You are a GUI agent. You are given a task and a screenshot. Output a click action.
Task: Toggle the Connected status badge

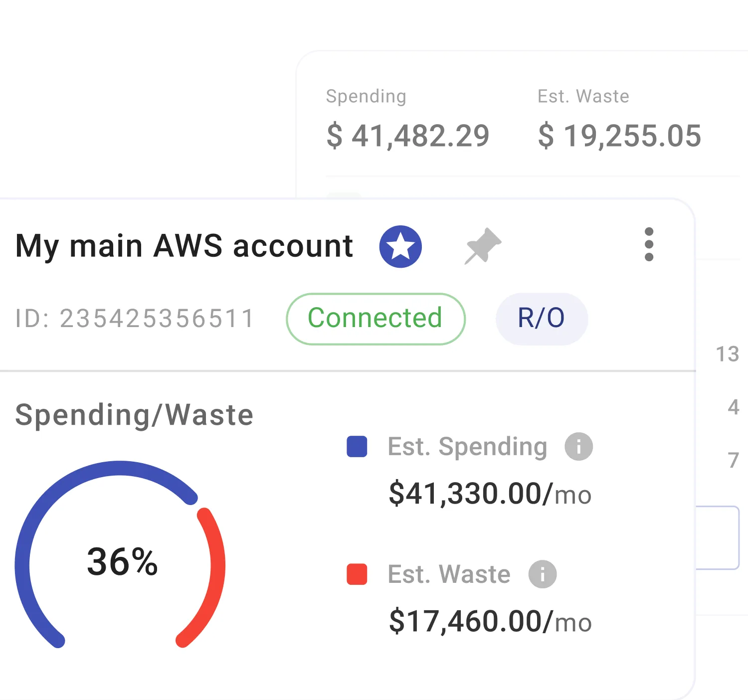375,319
